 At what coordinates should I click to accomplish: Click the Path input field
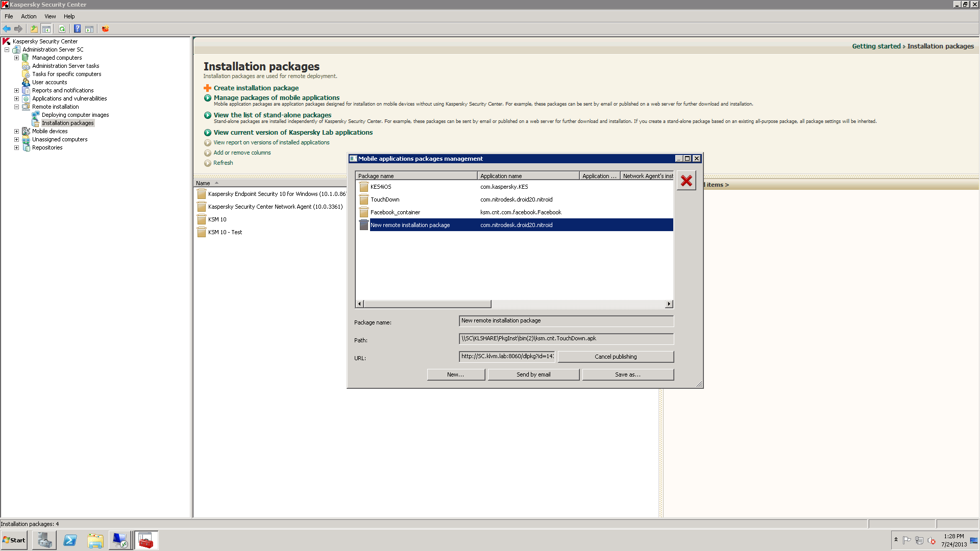566,338
